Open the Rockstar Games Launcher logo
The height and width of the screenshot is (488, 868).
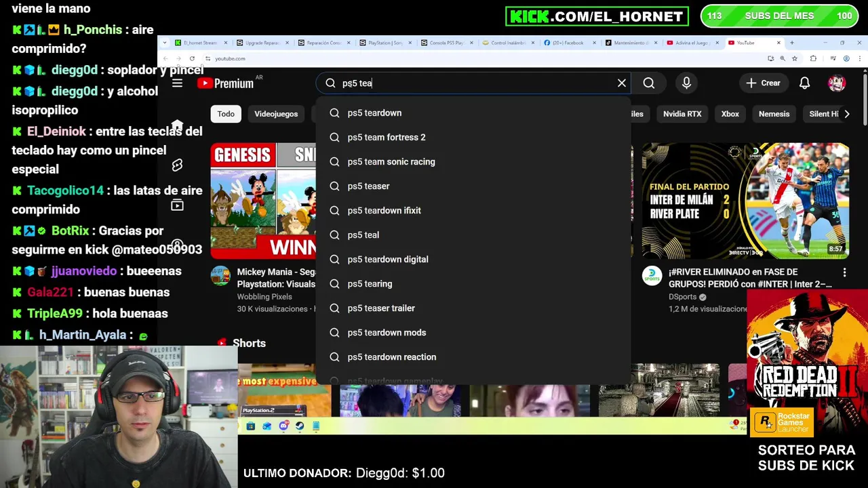coord(781,422)
